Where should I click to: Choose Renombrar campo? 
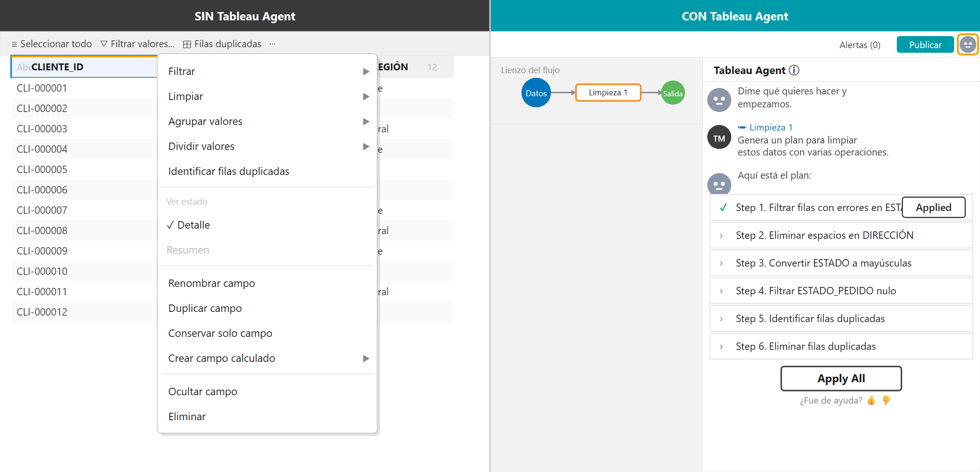coord(267,283)
